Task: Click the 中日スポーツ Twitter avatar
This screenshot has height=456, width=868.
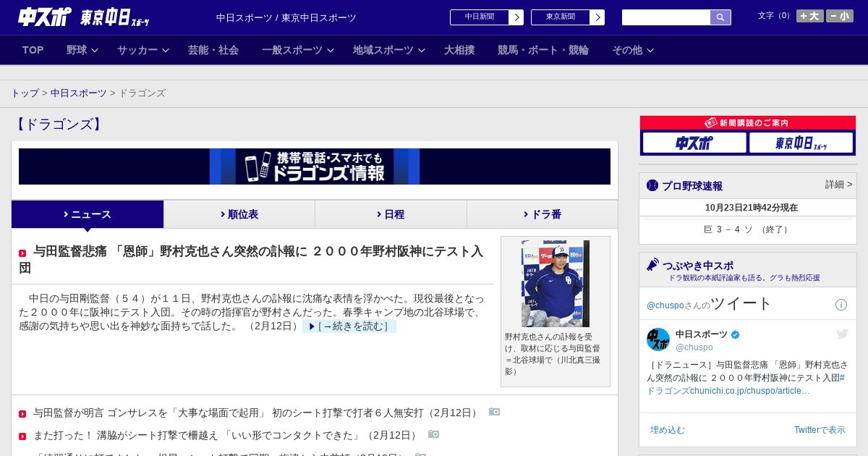Action: 658,339
